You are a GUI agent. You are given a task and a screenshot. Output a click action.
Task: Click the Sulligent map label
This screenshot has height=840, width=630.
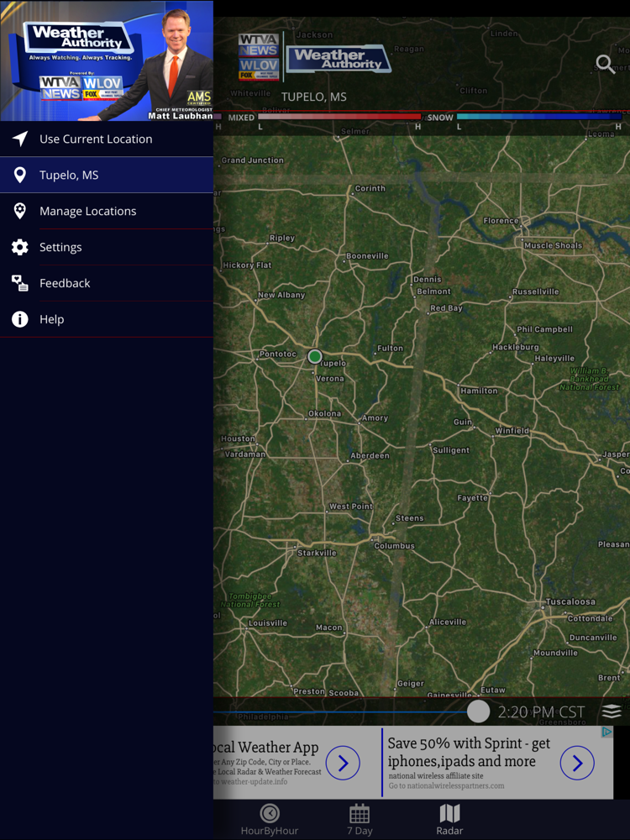(451, 450)
